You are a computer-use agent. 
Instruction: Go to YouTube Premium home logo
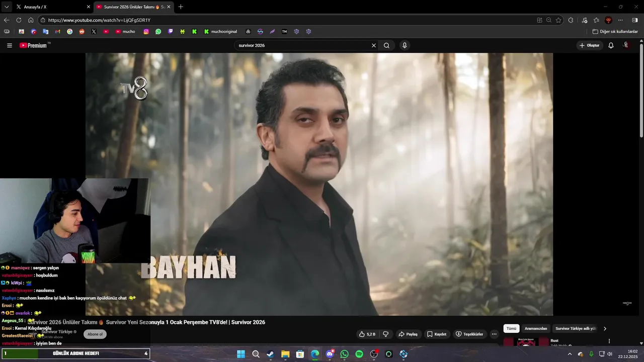(33, 45)
